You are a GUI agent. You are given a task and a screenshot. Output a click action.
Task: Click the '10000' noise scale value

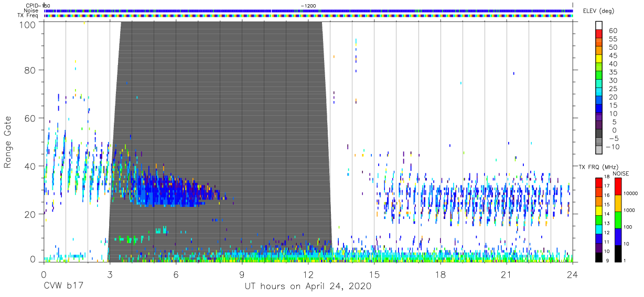tap(630, 194)
